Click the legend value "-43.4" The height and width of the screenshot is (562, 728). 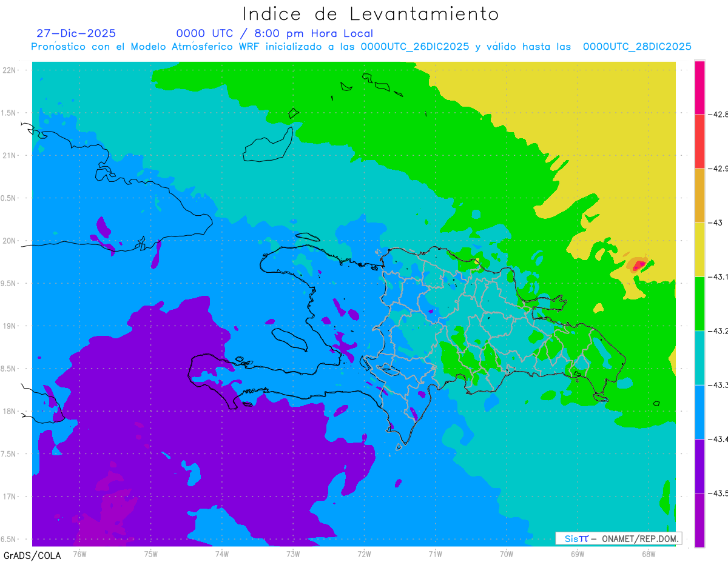(x=718, y=439)
